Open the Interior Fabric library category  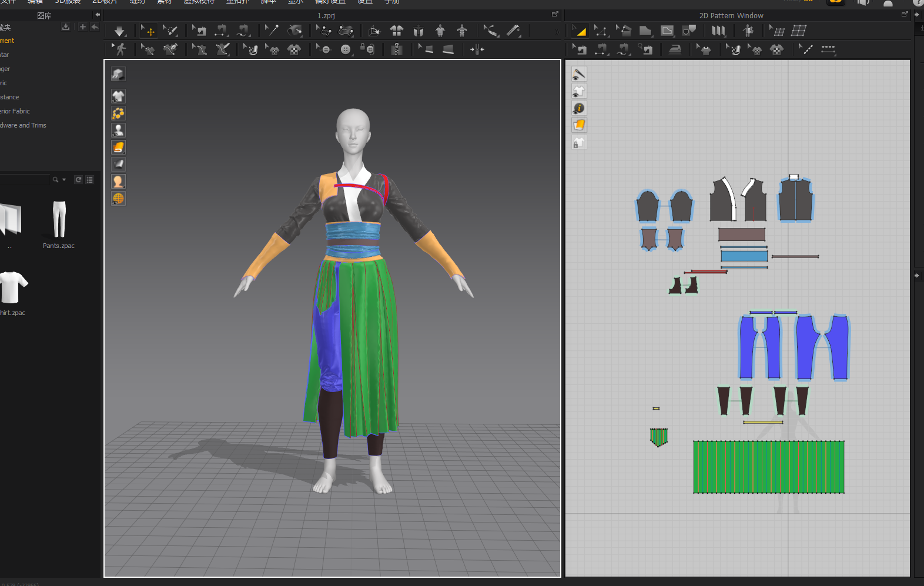click(15, 111)
